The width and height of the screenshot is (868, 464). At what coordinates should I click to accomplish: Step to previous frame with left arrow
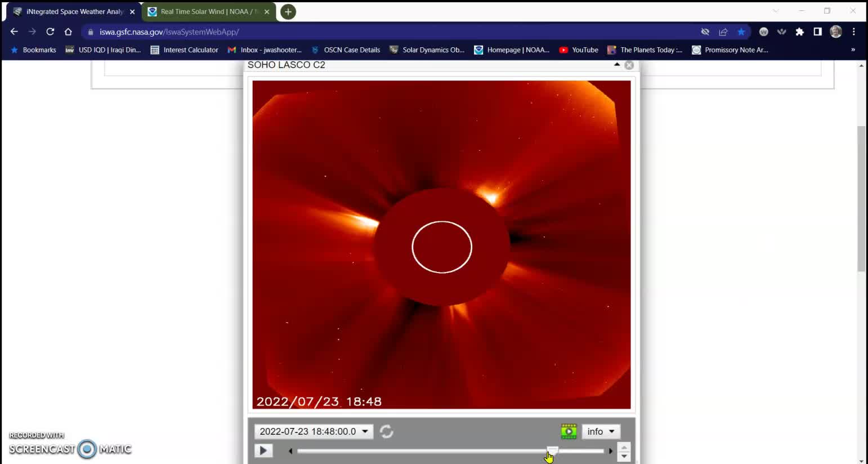pos(290,450)
